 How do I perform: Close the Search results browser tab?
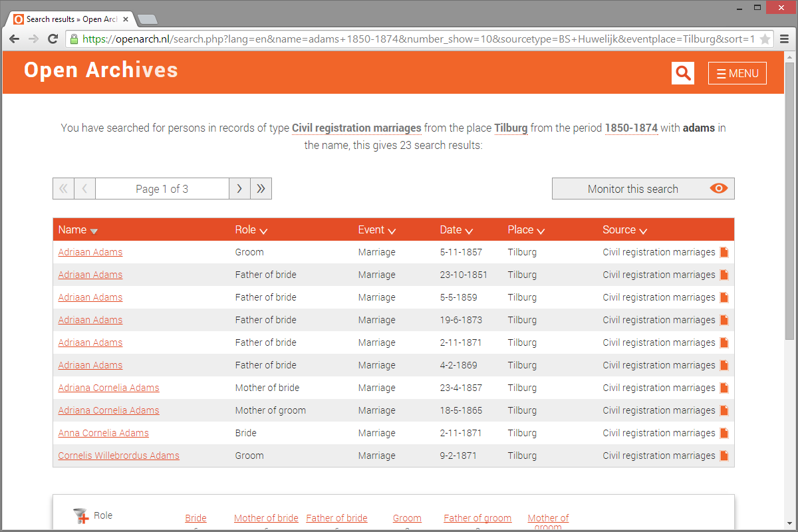(x=126, y=19)
